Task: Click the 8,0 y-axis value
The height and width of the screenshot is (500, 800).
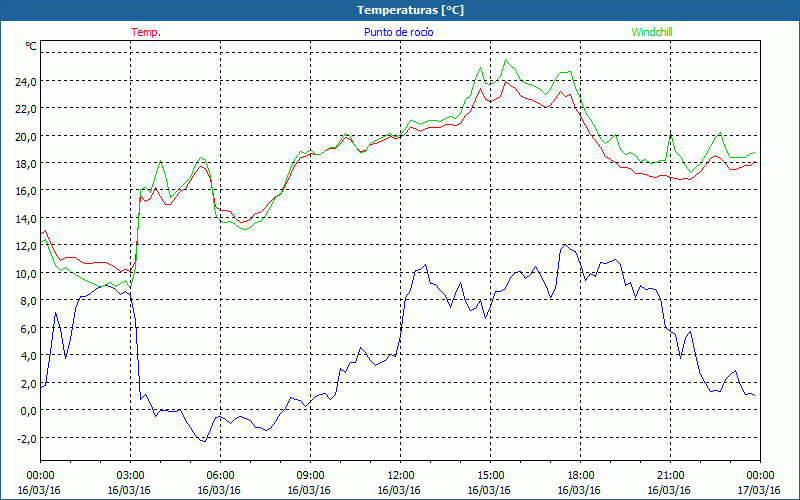Action: 28,301
